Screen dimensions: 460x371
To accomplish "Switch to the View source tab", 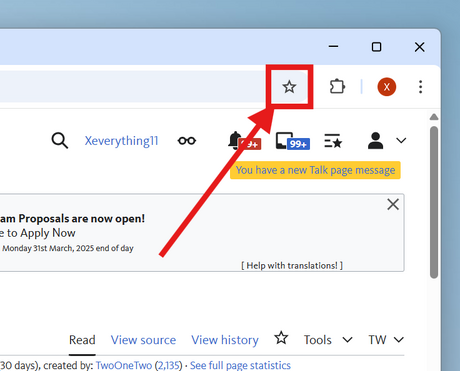I will click(143, 340).
